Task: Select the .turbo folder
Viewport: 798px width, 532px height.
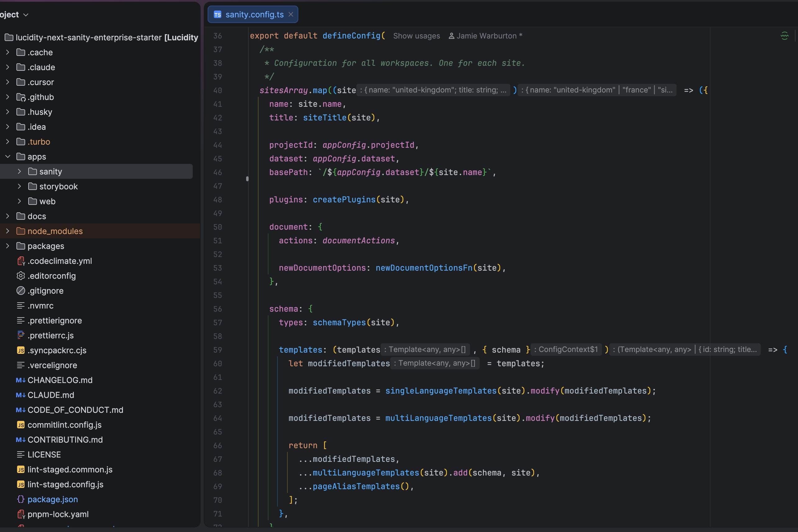Action: 39,142
